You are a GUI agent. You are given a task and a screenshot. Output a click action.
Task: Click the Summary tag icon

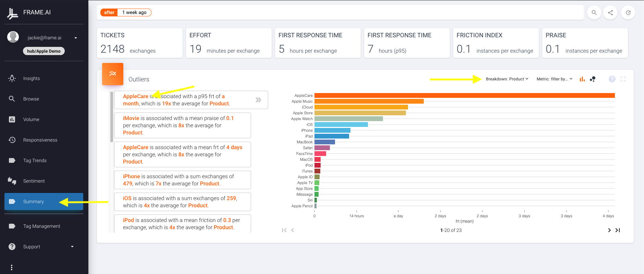(12, 201)
